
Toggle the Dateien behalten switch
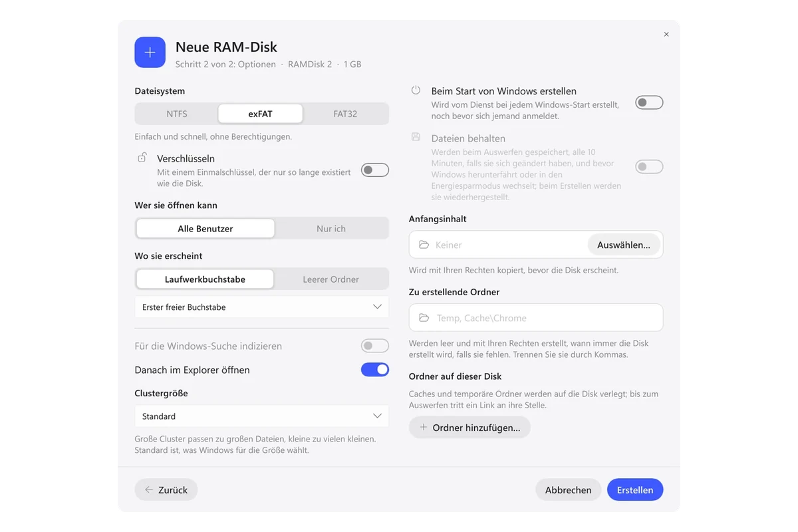pyautogui.click(x=649, y=166)
